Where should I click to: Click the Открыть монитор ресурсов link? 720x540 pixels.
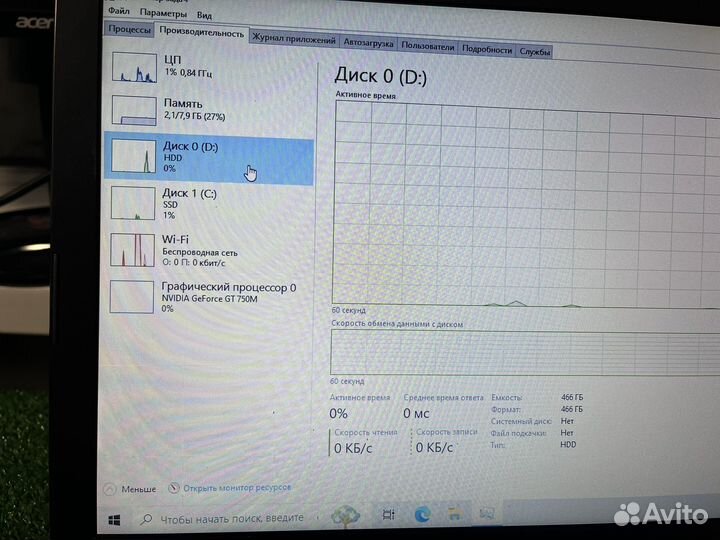point(237,488)
